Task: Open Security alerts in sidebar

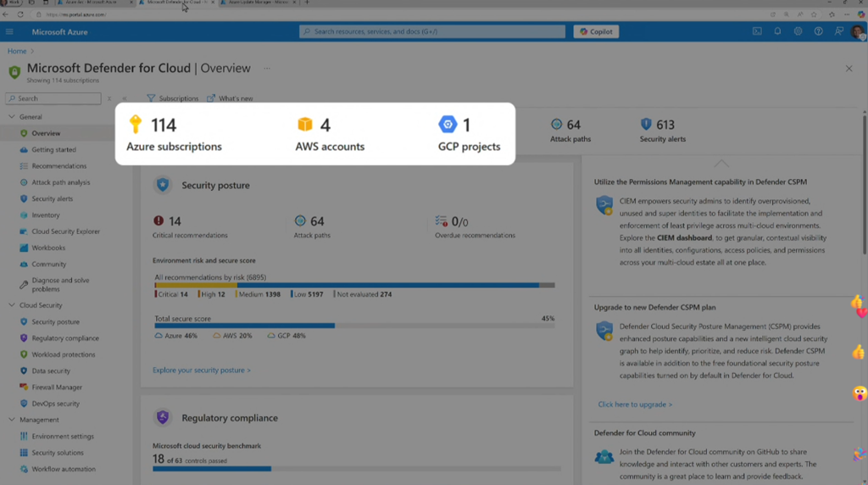Action: (52, 198)
